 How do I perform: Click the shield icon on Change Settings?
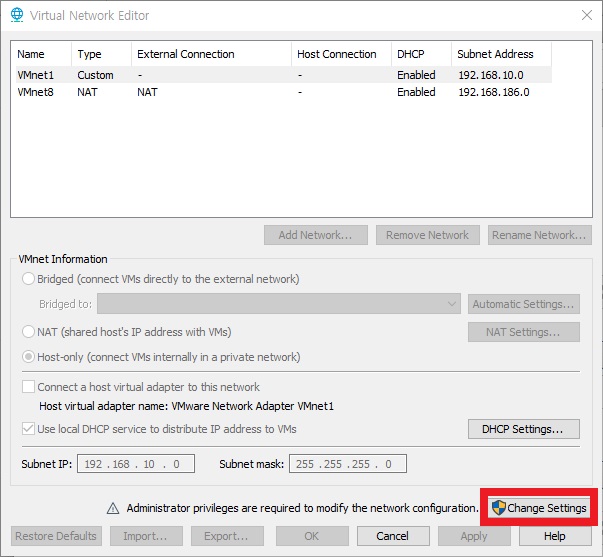point(499,508)
